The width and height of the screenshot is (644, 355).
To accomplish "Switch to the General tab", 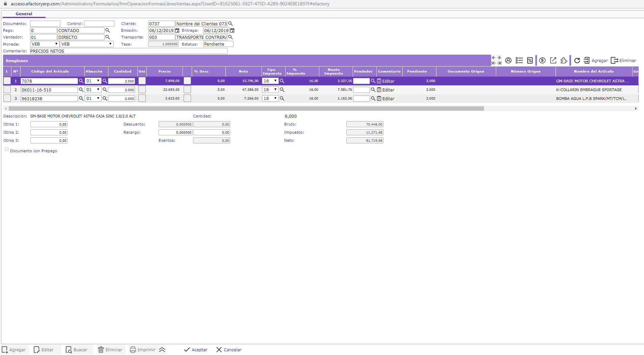I will (x=24, y=14).
